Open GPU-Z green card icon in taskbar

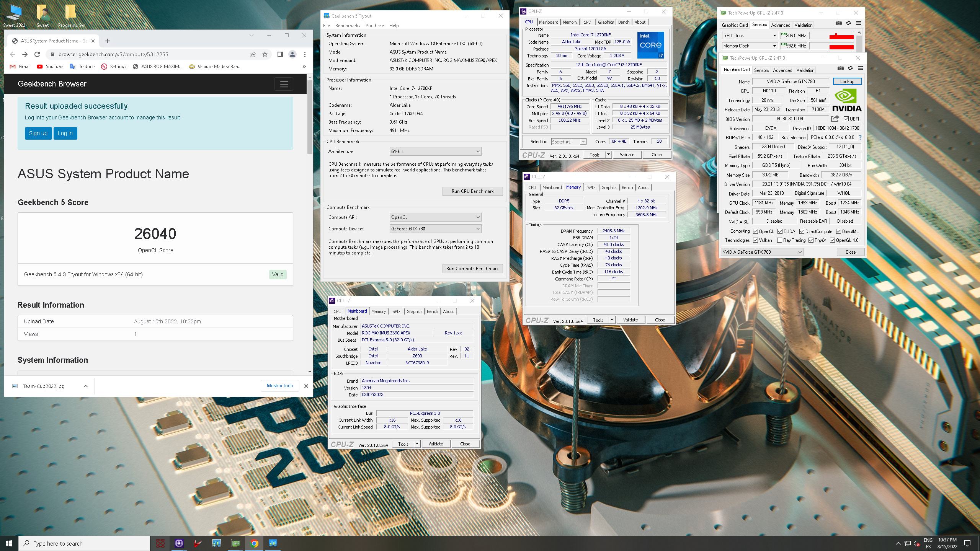235,543
